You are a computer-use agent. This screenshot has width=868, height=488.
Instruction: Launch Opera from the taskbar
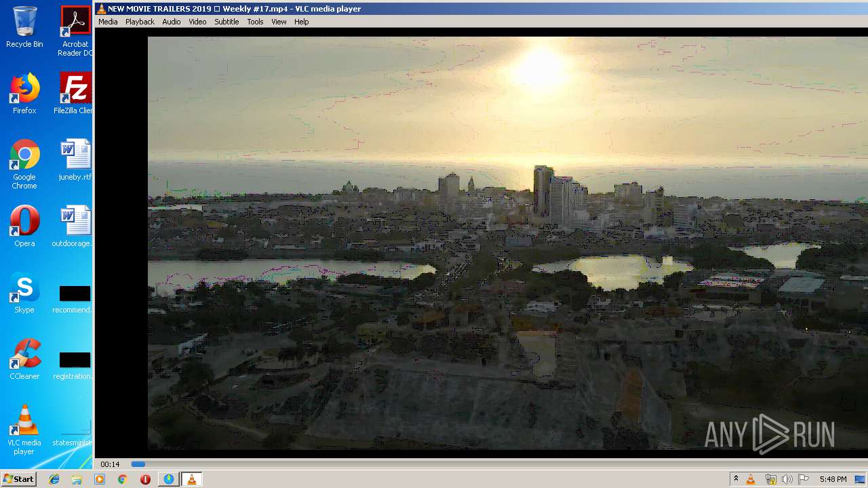145,479
